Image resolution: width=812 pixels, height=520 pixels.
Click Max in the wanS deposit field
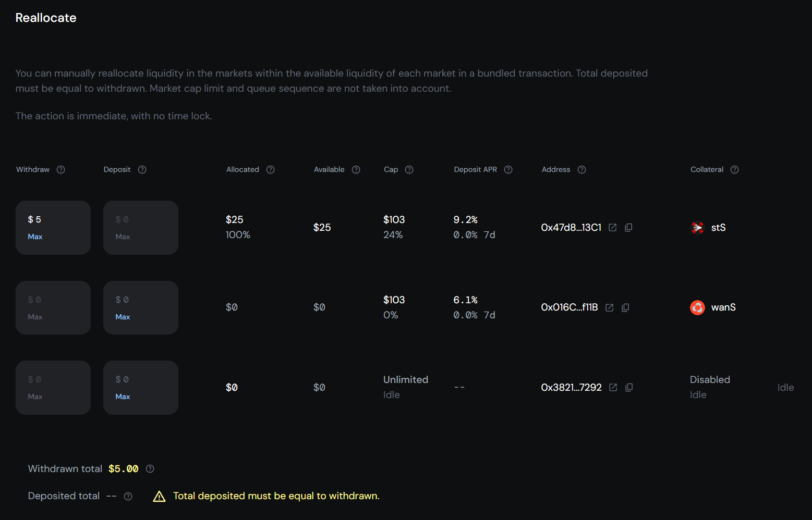[x=122, y=316]
